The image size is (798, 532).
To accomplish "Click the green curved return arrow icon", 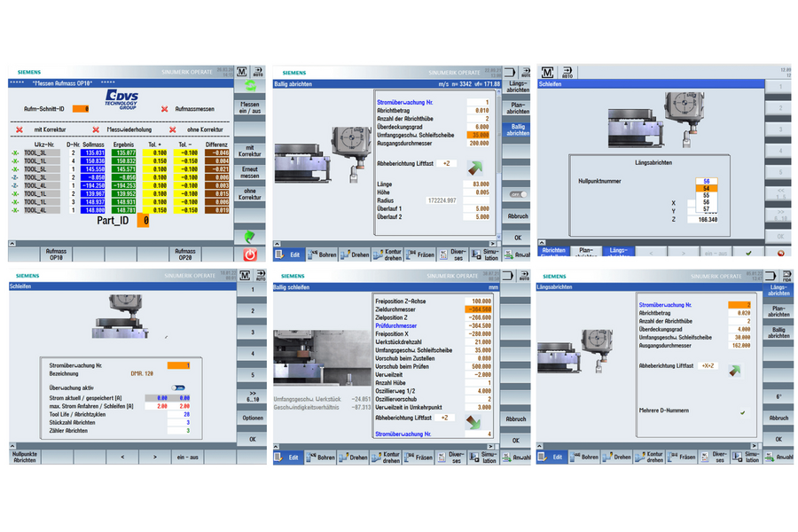I will tap(250, 237).
